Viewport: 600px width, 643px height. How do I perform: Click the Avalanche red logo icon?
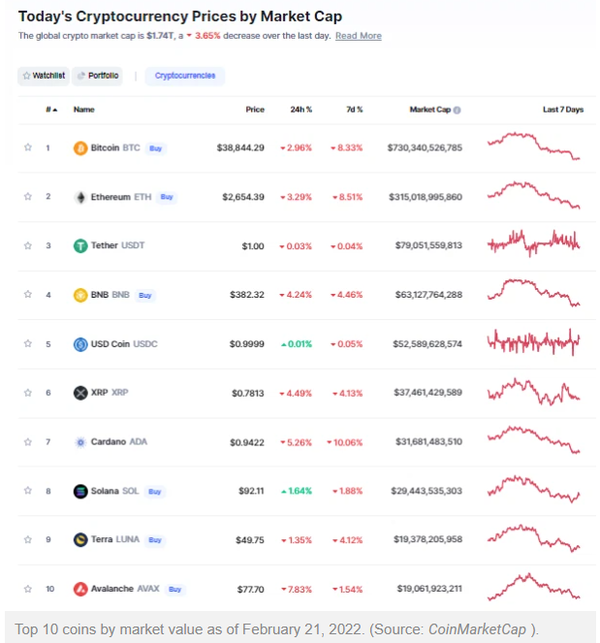(80, 589)
